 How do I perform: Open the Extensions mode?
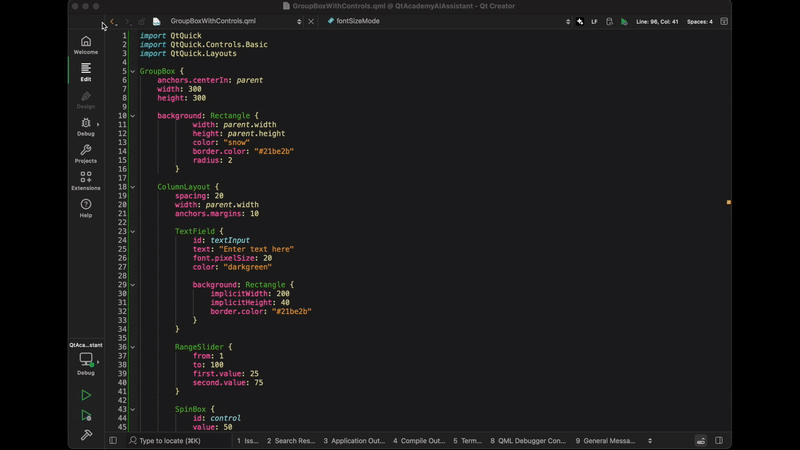[x=85, y=181]
